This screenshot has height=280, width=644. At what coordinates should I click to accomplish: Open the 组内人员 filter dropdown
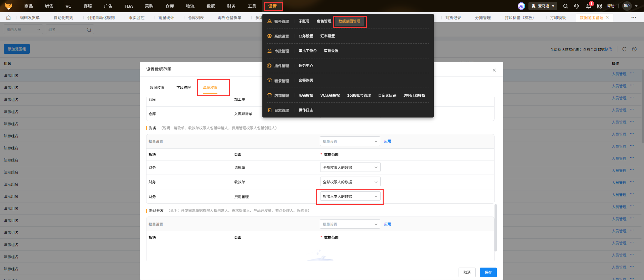click(x=23, y=30)
